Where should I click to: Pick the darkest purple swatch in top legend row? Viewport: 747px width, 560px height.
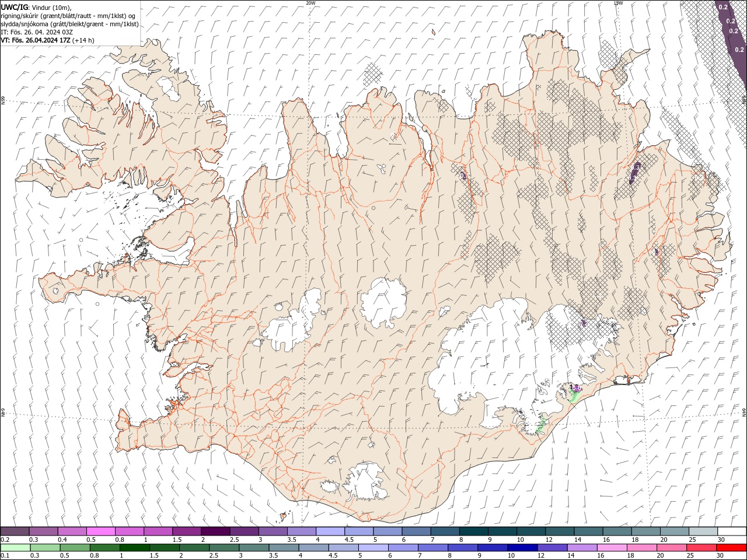point(215,531)
